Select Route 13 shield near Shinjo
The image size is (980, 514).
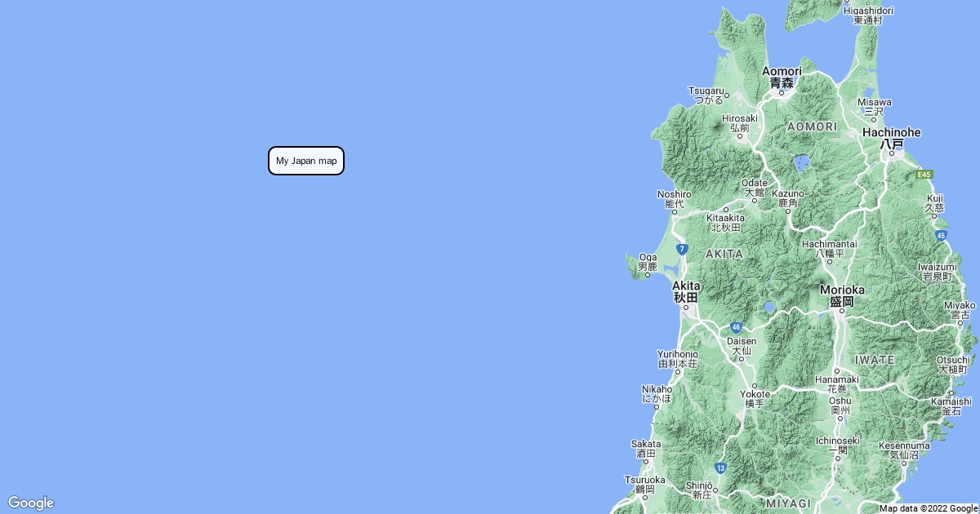point(719,467)
